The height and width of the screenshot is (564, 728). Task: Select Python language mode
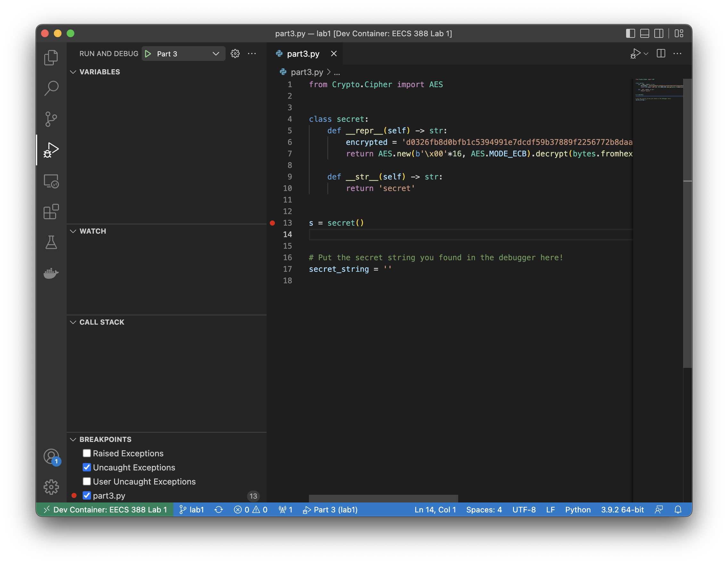578,510
